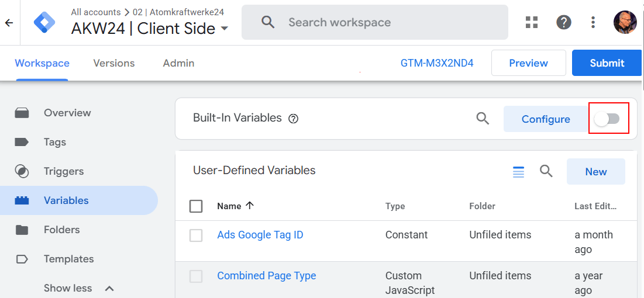This screenshot has height=298, width=644.
Task: Search Built-In Variables via magnifier icon
Action: coord(483,119)
